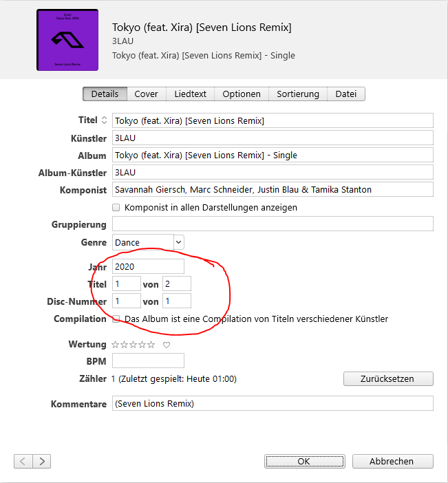Open the Sortierung tab
Viewport: 448px width, 483px height.
(x=298, y=94)
